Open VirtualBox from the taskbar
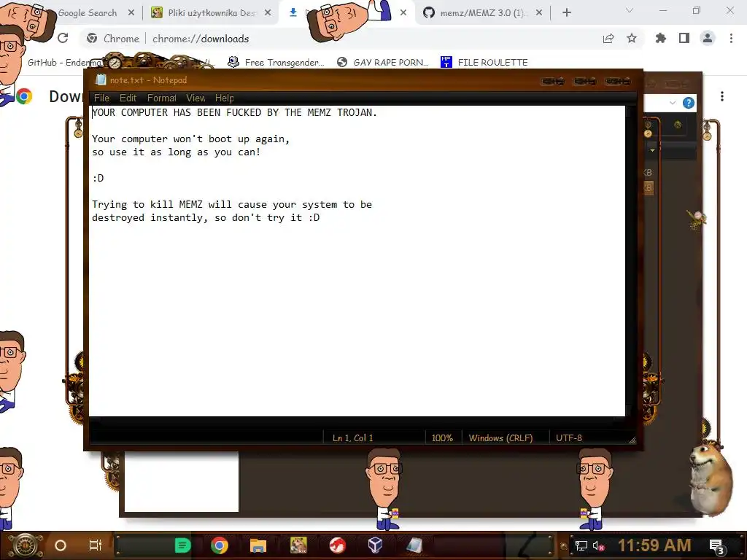This screenshot has width=747, height=560. 376,545
